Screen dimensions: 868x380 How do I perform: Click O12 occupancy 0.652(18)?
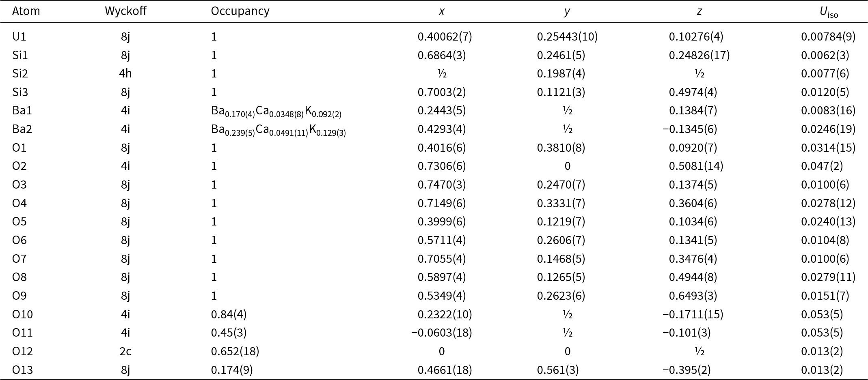235,351
